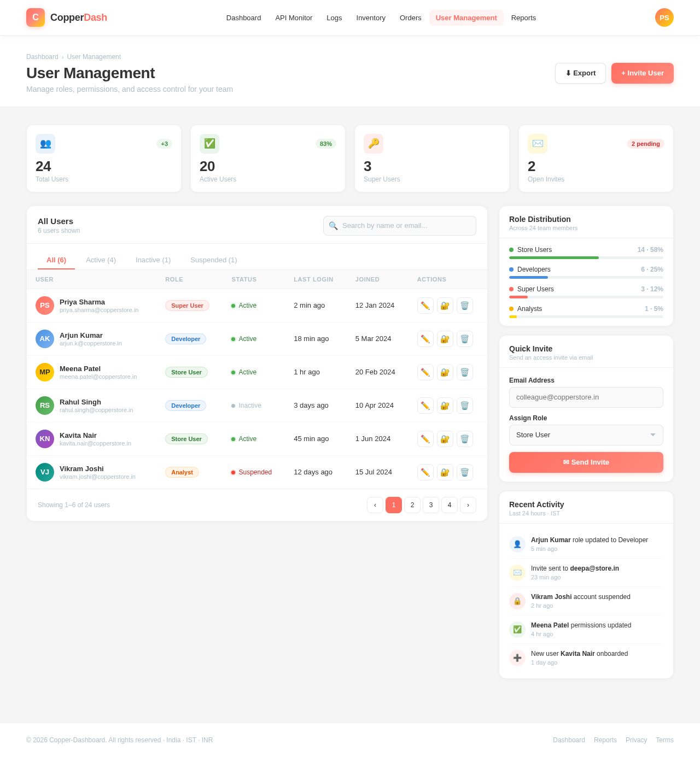Edit Priya Sharma using the pencil icon
This screenshot has height=757, width=700.
point(425,306)
